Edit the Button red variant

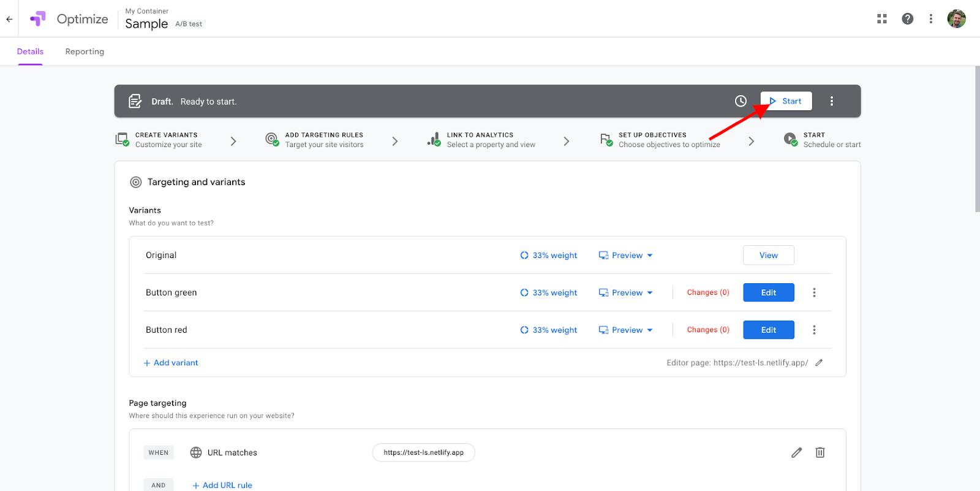tap(769, 330)
